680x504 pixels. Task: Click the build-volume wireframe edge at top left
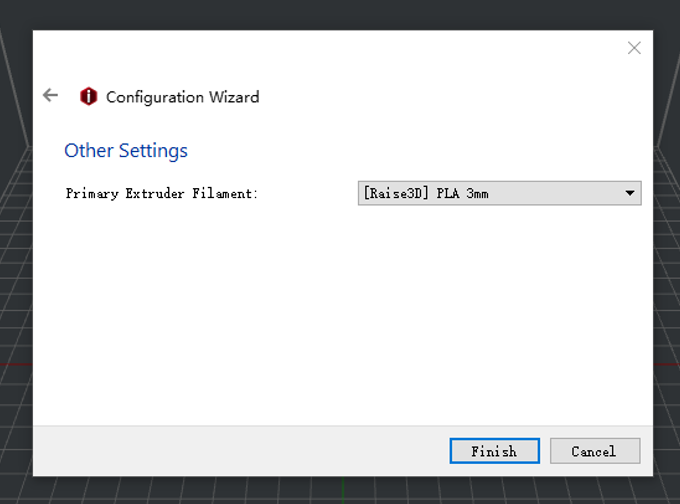[14, 87]
